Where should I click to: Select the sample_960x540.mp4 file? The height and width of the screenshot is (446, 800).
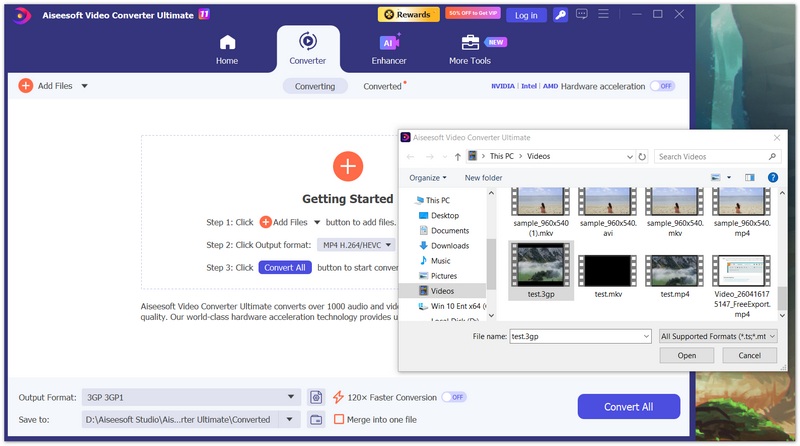[742, 212]
